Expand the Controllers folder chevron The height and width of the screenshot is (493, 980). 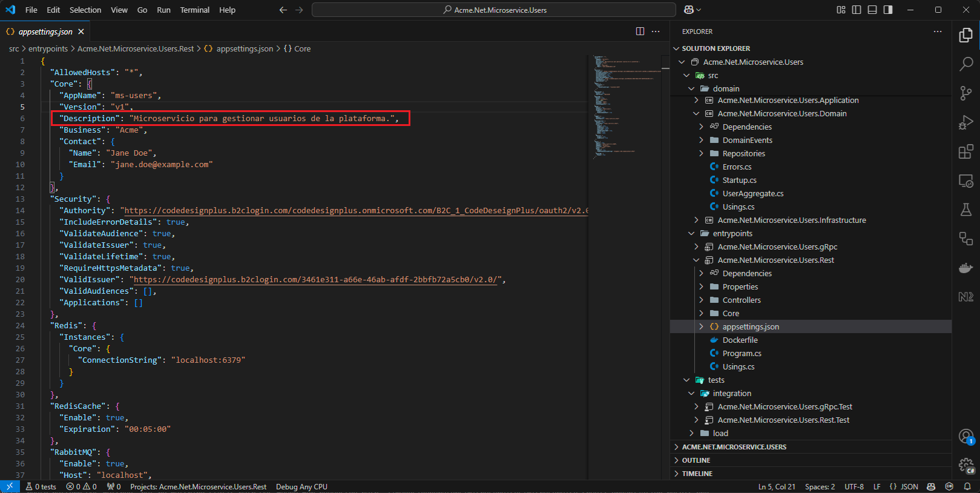click(702, 300)
